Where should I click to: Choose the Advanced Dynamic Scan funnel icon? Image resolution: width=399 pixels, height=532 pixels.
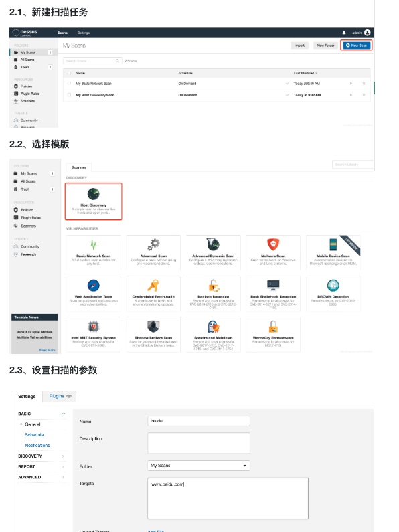pyautogui.click(x=213, y=244)
